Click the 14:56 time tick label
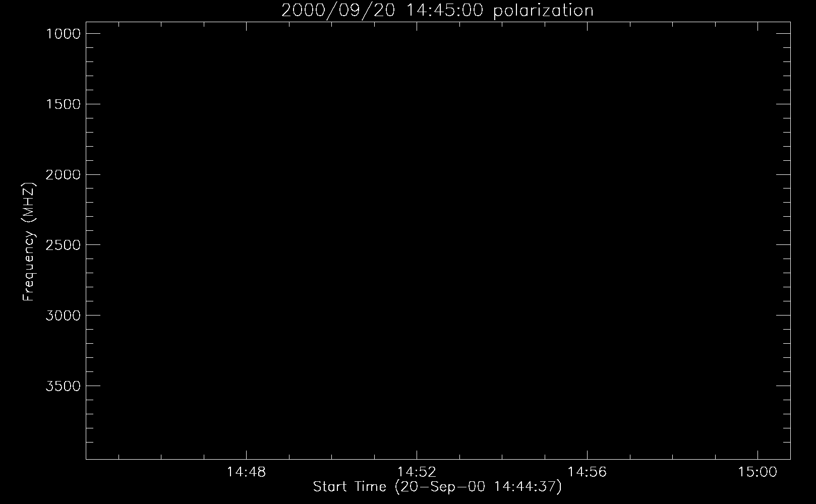Screen dimensions: 816x504 [587, 472]
